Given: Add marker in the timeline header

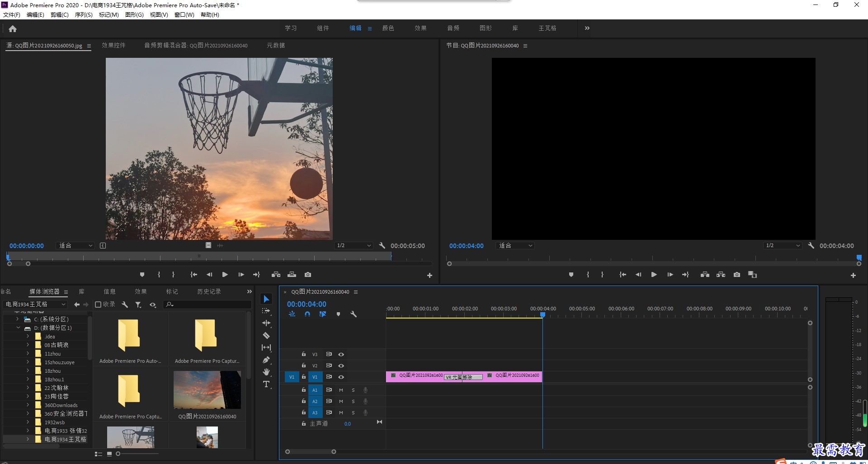Looking at the screenshot, I should (338, 314).
